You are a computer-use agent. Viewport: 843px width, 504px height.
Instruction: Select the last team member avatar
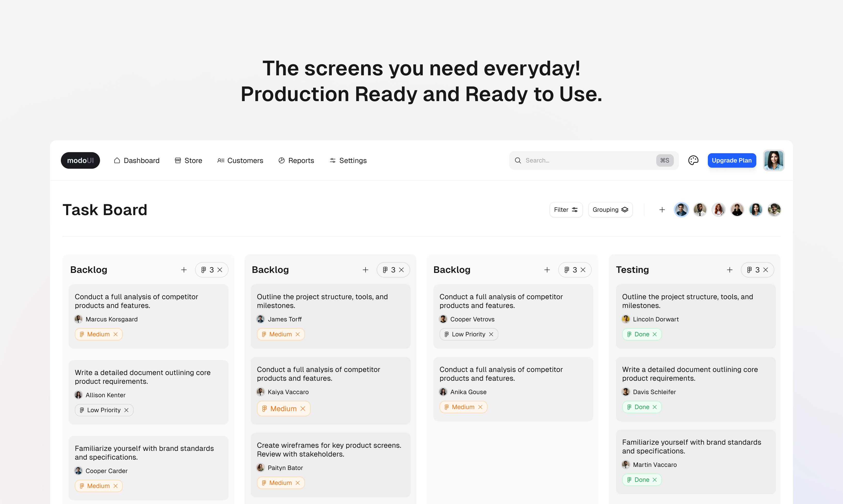(x=774, y=209)
